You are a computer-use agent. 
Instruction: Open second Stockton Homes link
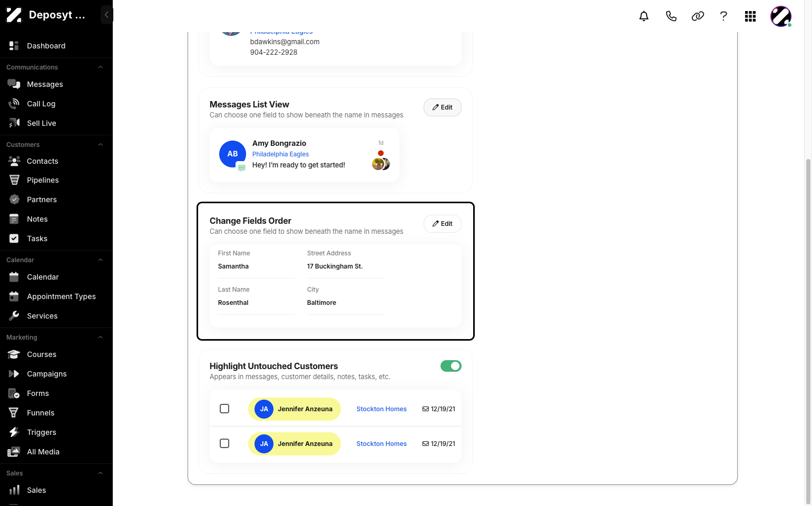point(381,444)
